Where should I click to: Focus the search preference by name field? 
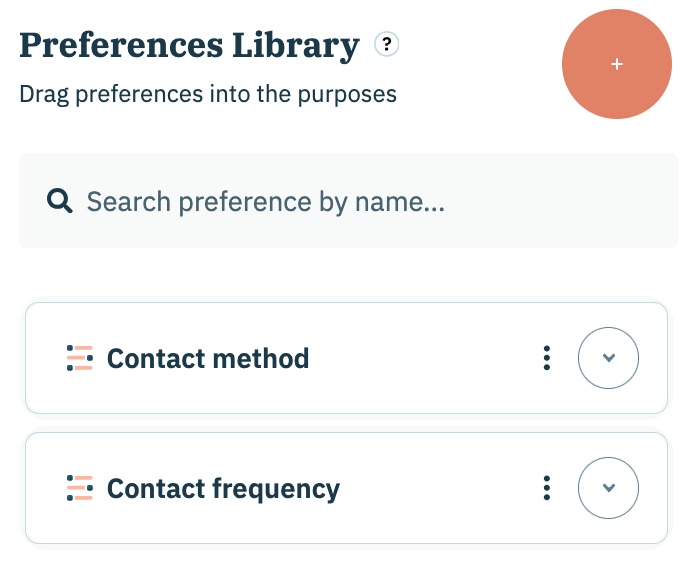click(x=360, y=202)
